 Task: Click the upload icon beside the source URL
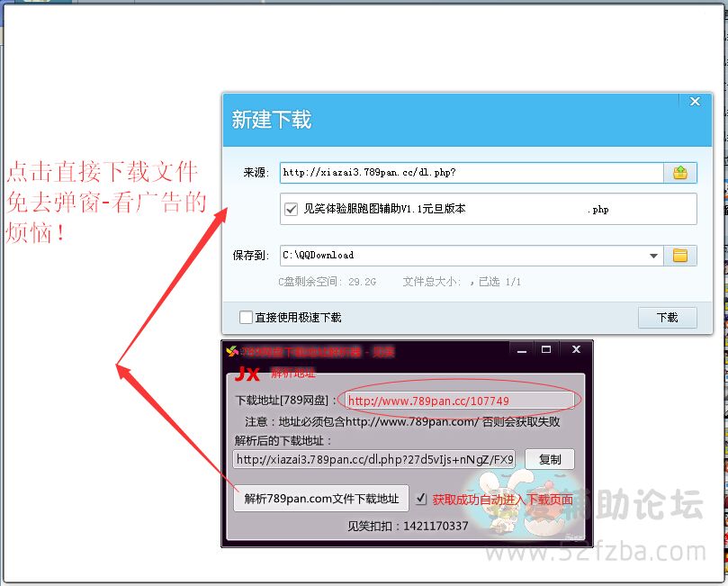(680, 173)
